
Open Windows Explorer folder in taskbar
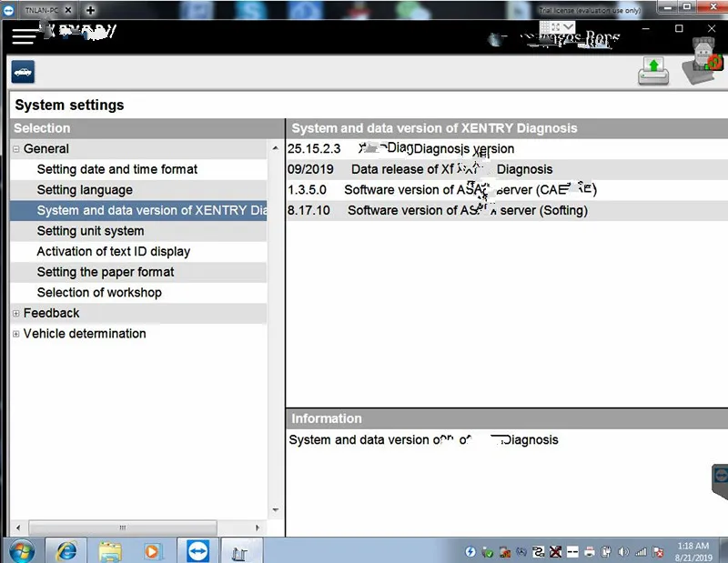tap(110, 552)
